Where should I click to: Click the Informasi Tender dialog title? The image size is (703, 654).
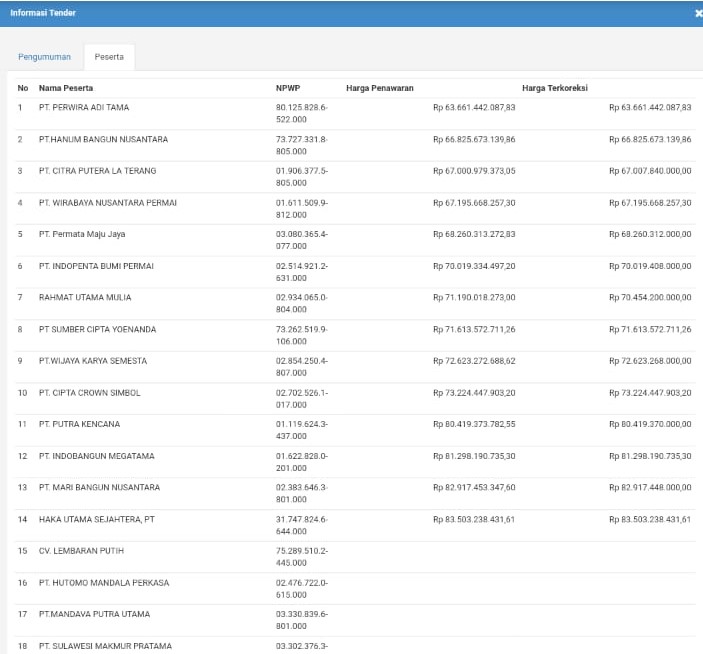tap(43, 13)
